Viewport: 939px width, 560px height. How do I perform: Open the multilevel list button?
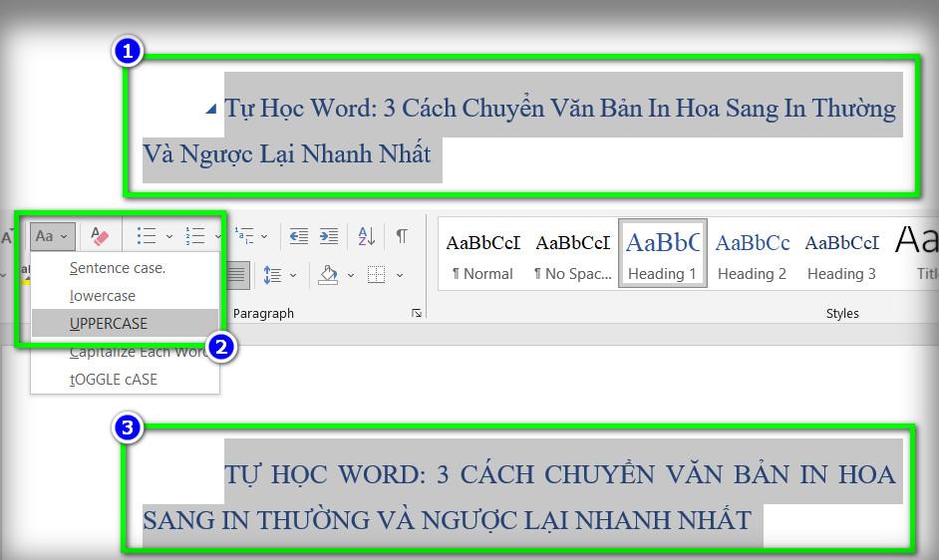point(244,236)
